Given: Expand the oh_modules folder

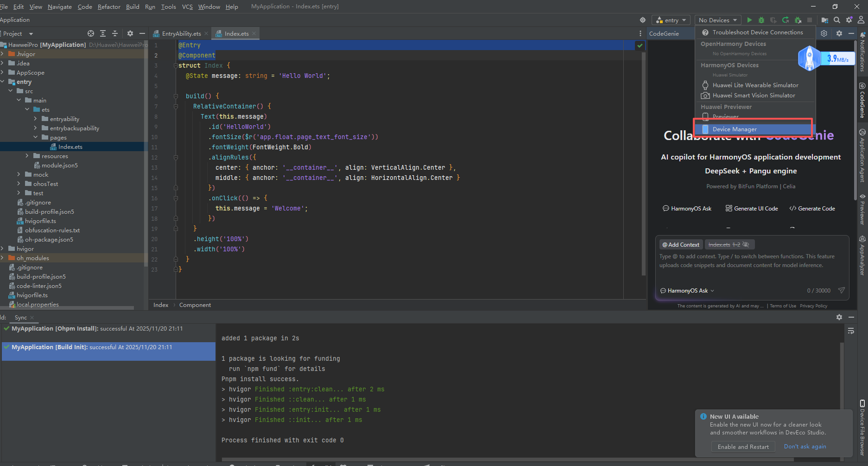Looking at the screenshot, I should click(x=3, y=258).
